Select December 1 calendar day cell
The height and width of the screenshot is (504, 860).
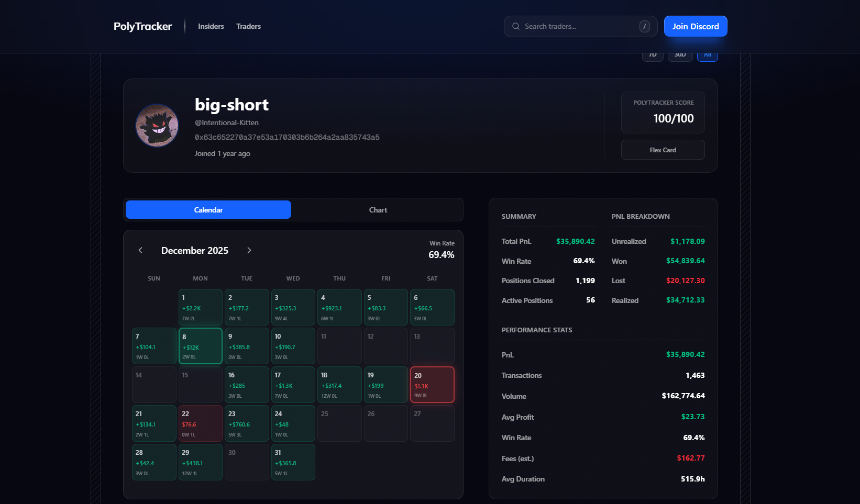[201, 307]
